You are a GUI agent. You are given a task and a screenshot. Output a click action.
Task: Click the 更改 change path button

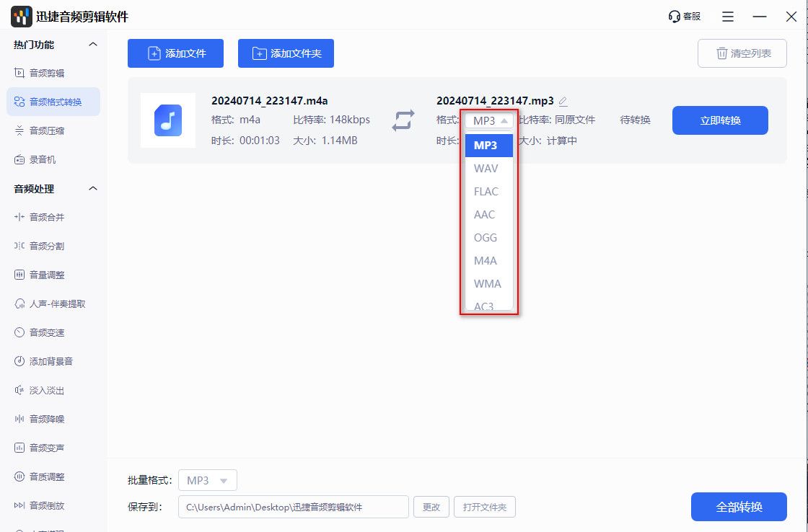click(x=431, y=507)
